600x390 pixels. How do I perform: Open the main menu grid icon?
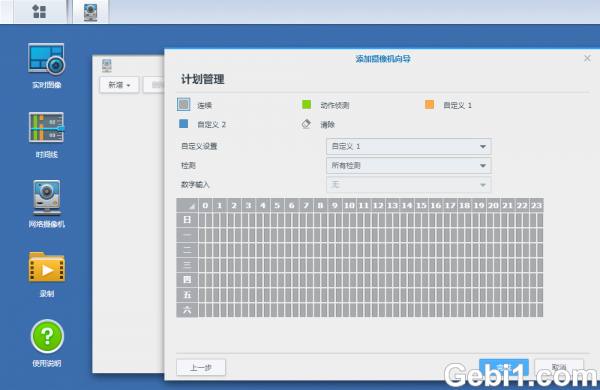click(39, 11)
